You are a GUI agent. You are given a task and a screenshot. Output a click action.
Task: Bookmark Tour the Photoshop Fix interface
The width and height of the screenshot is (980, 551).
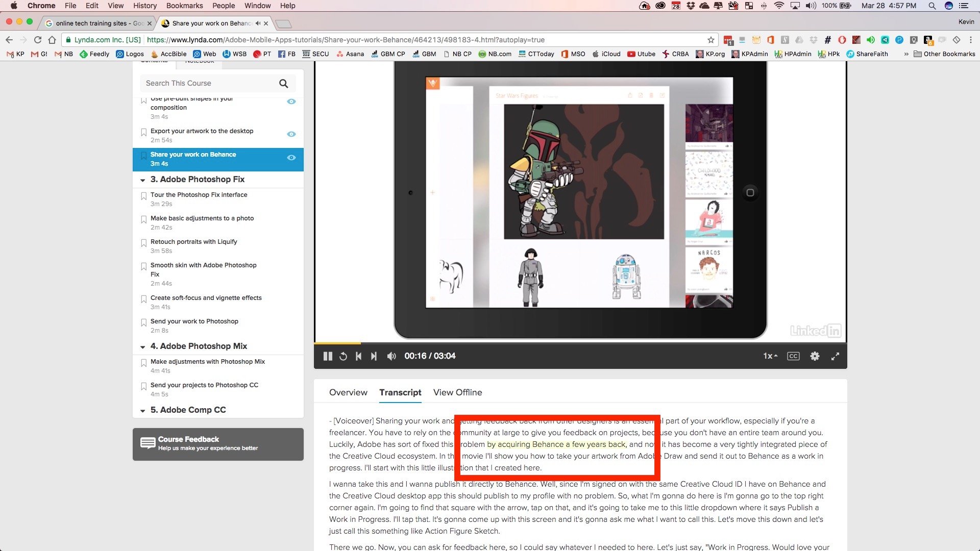point(144,196)
